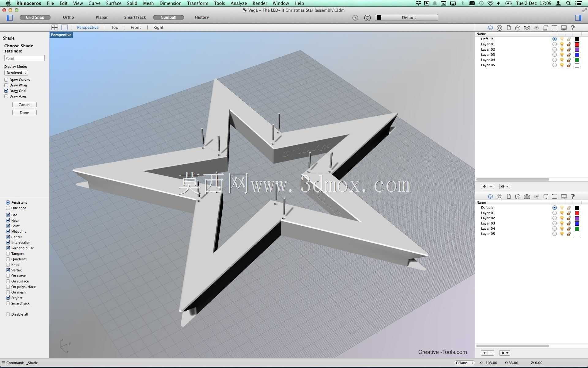This screenshot has width=588, height=368.
Task: Click horizontal scrollbar of upper Layers panel
Action: click(x=512, y=179)
